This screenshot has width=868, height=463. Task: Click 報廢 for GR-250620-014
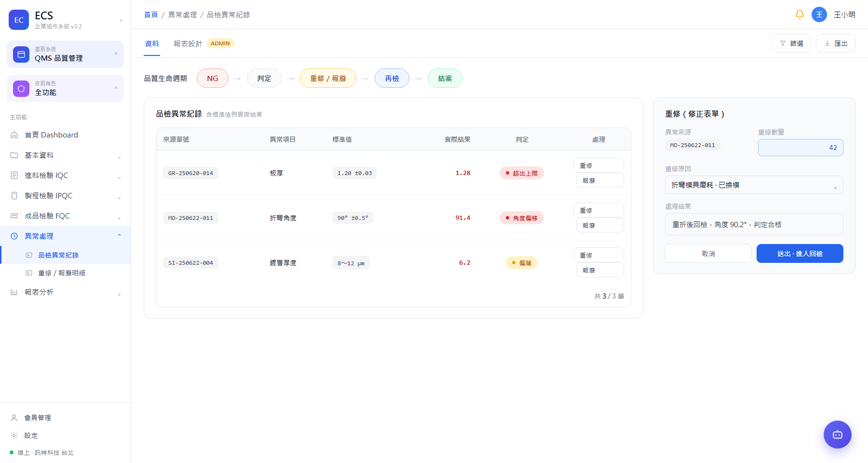(600, 180)
